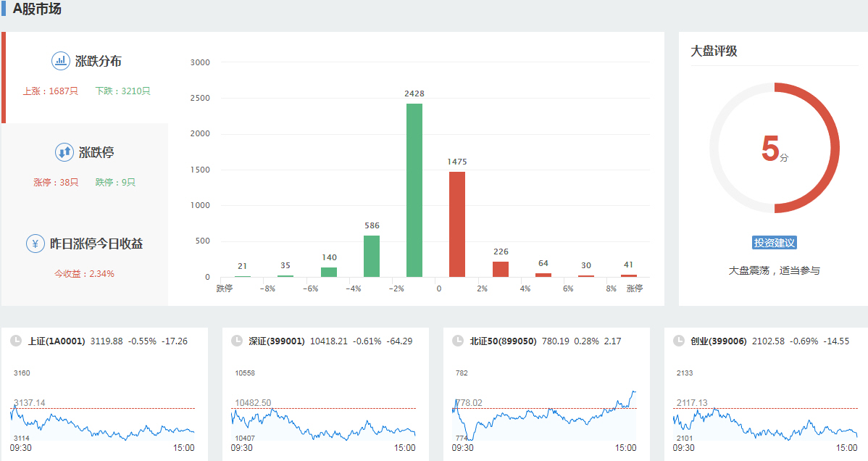Viewport: 868px width, 461px height.
Task: Click the clock icon beside 上证(1A0001)
Action: (x=15, y=341)
